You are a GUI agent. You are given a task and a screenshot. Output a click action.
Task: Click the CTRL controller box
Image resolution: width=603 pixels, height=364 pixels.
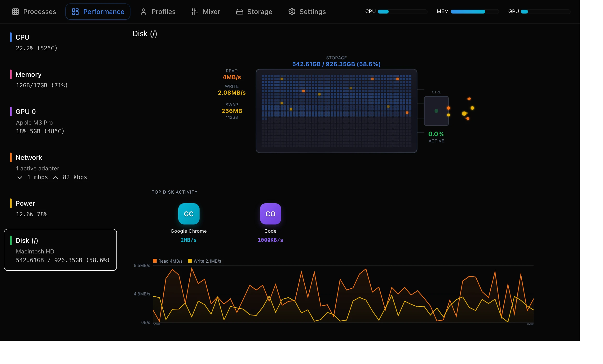436,111
